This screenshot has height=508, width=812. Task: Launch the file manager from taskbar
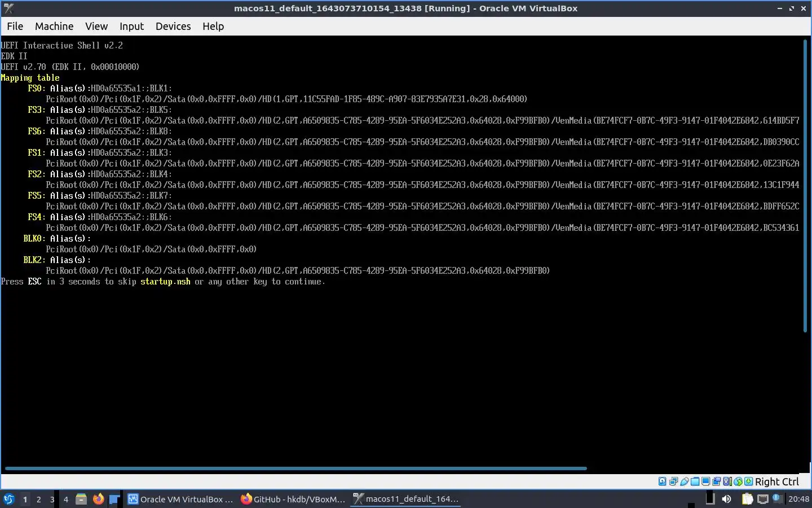pos(81,499)
